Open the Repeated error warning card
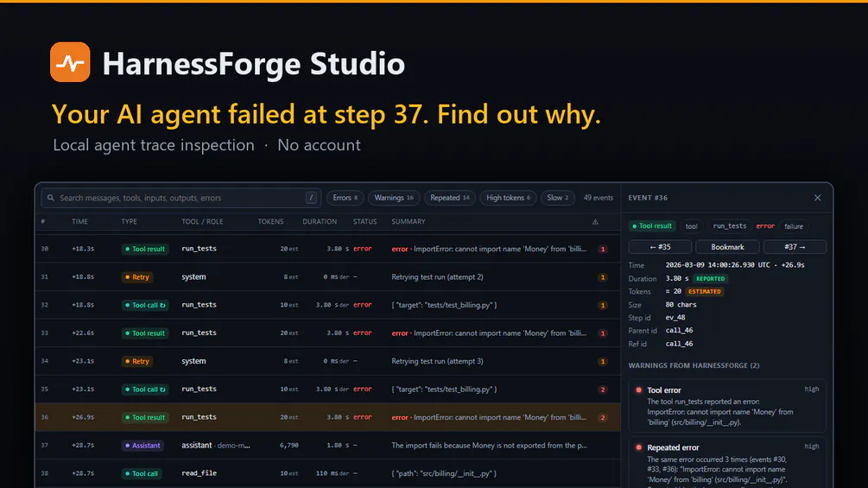This screenshot has width=868, height=488. (727, 463)
